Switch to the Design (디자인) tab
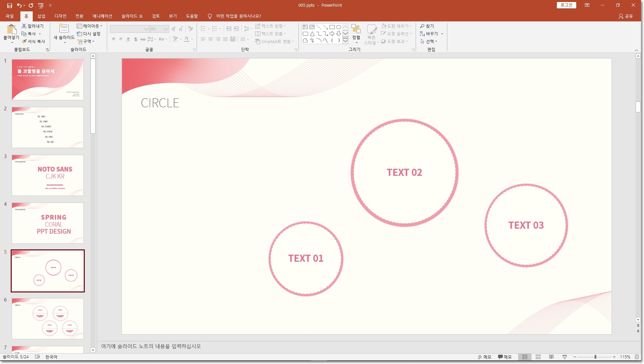Screen dimensions: 644x364 click(x=60, y=16)
